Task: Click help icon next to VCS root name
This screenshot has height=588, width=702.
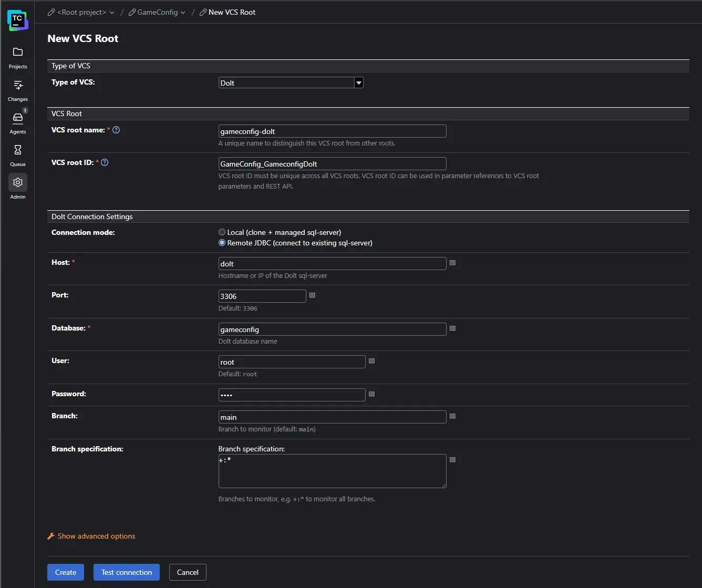Action: [116, 130]
